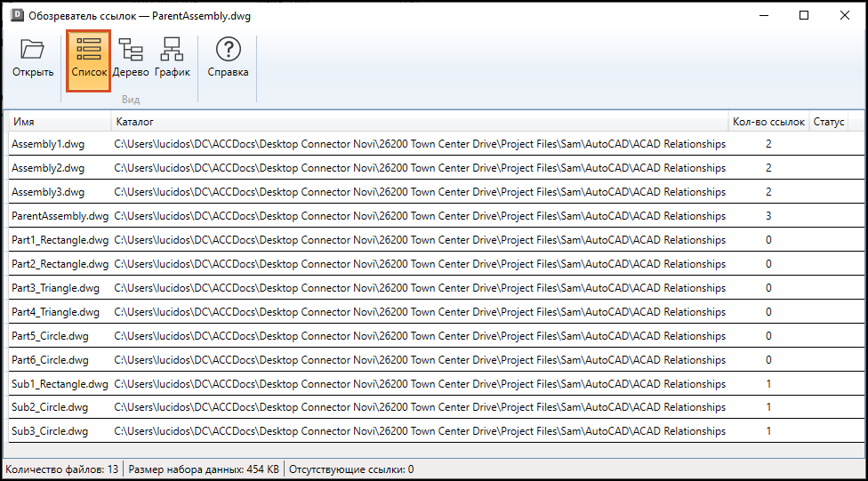Sort by the Имя column header
Viewport: 868px width, 481px height.
click(60, 122)
